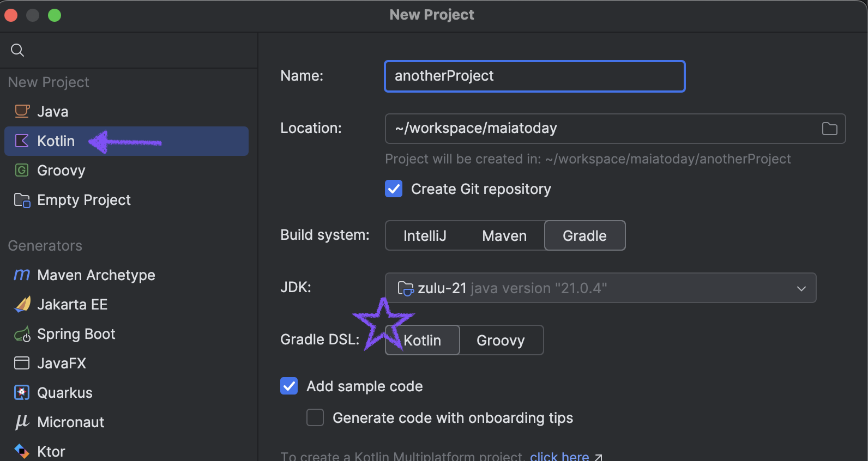Open JavaFX generator
Viewport: 868px width, 461px height.
point(126,363)
